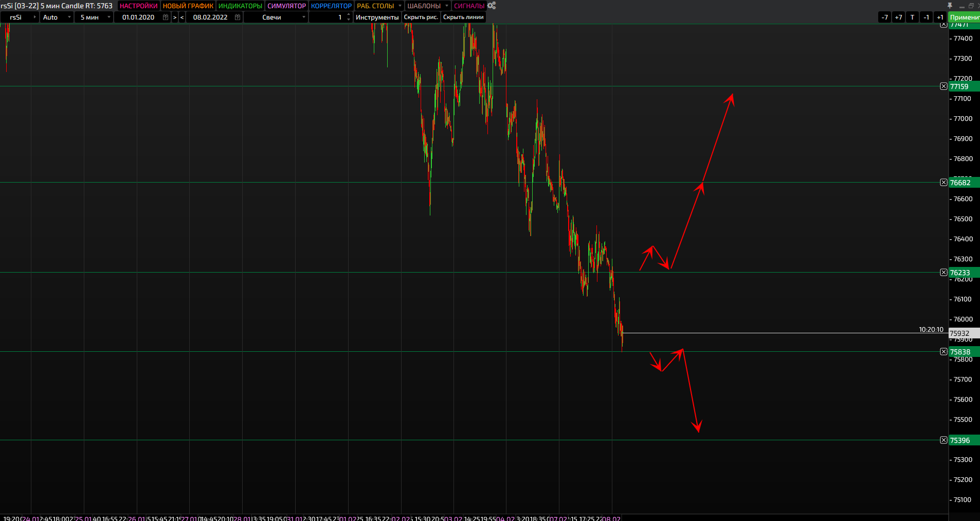Open calendar for start date 01.01.2020
Screen dimensions: 980x521
[x=166, y=17]
